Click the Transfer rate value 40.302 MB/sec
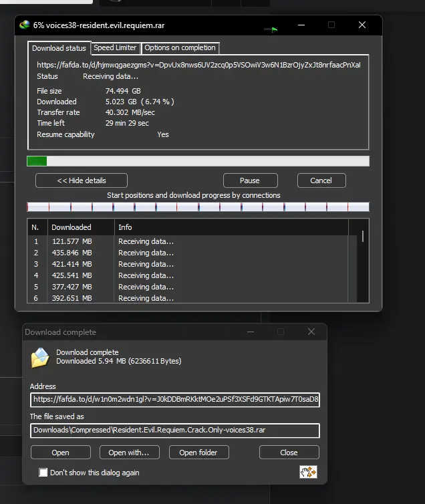This screenshot has height=504, width=425. tap(130, 112)
